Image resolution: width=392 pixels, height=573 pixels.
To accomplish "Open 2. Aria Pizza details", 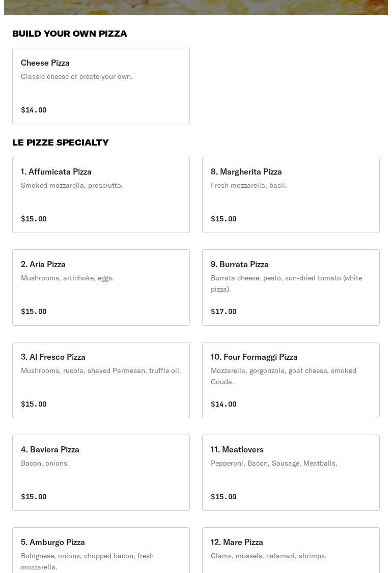I will [101, 288].
